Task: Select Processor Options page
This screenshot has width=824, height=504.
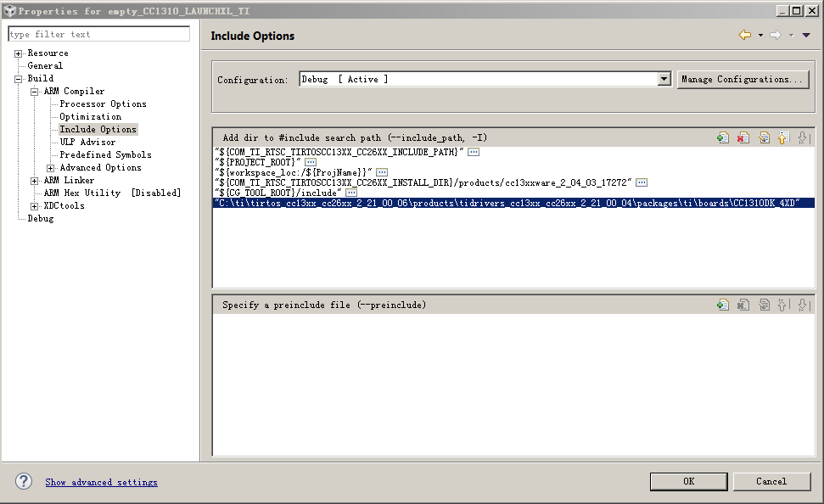Action: [x=103, y=104]
